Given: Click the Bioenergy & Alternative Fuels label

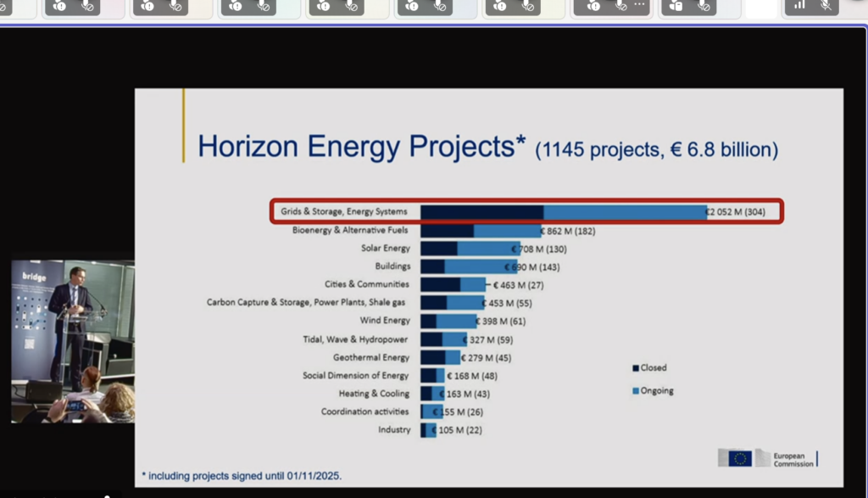Looking at the screenshot, I should pyautogui.click(x=350, y=230).
